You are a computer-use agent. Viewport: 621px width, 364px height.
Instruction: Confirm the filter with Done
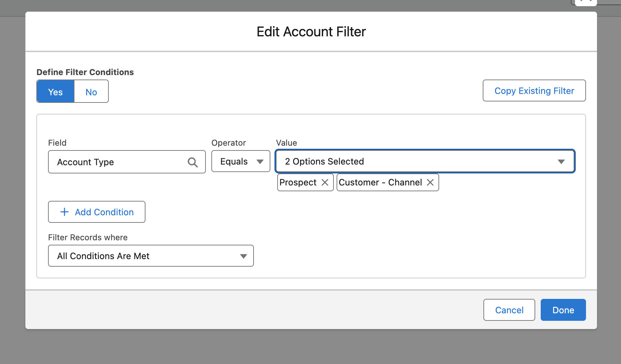(x=563, y=310)
